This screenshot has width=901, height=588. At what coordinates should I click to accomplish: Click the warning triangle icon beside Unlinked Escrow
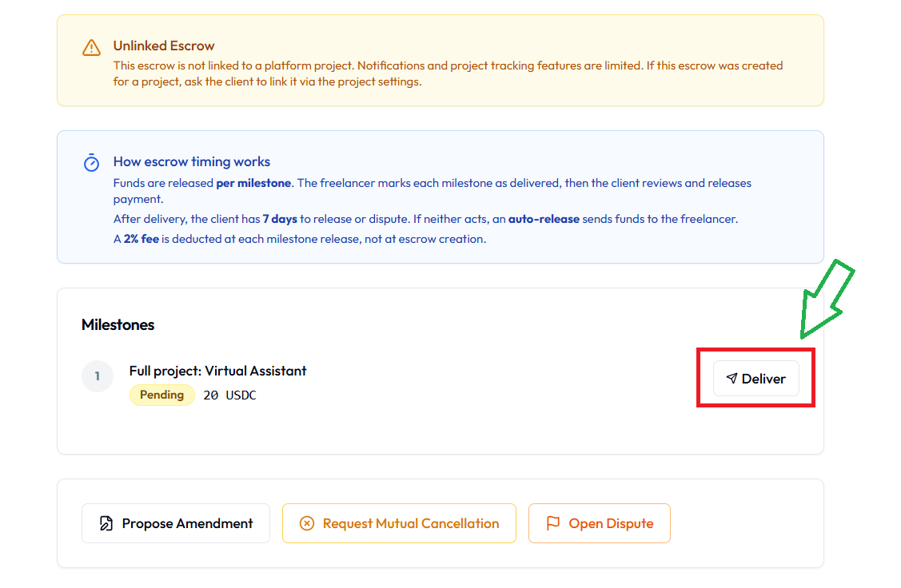90,46
